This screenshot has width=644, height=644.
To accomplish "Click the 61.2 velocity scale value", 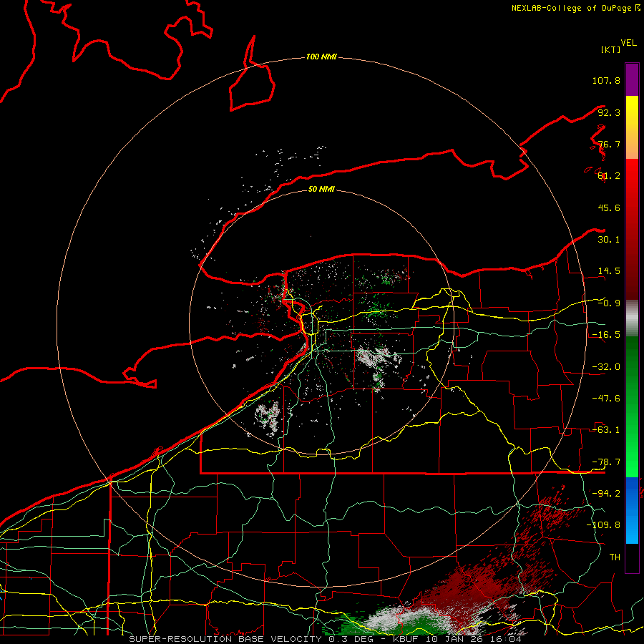I will pos(609,176).
